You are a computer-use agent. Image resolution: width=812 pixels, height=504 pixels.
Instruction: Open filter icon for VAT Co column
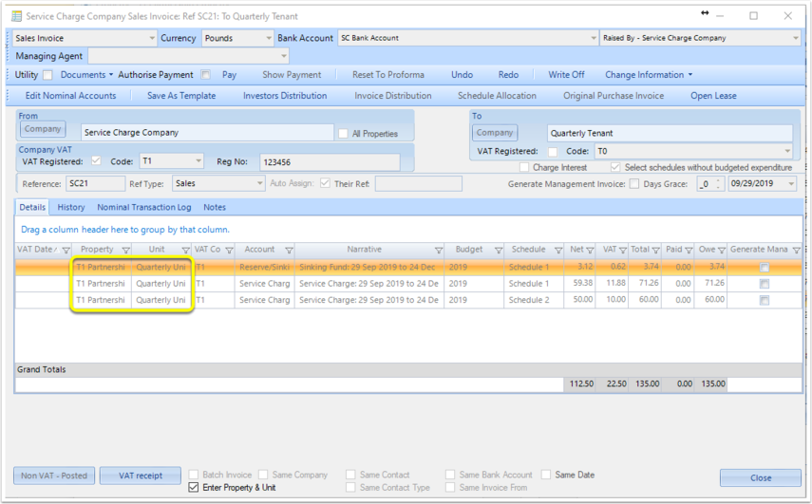(x=230, y=250)
